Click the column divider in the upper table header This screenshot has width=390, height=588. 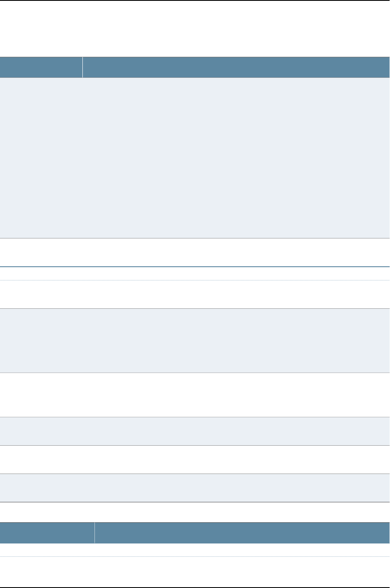tap(82, 67)
